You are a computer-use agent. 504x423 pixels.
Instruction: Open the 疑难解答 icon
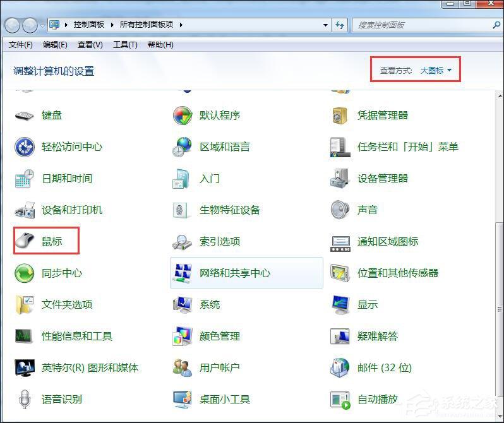pos(340,337)
